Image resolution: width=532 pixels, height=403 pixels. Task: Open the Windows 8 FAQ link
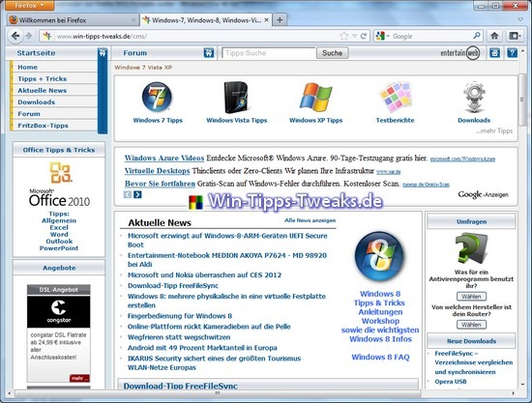point(380,357)
